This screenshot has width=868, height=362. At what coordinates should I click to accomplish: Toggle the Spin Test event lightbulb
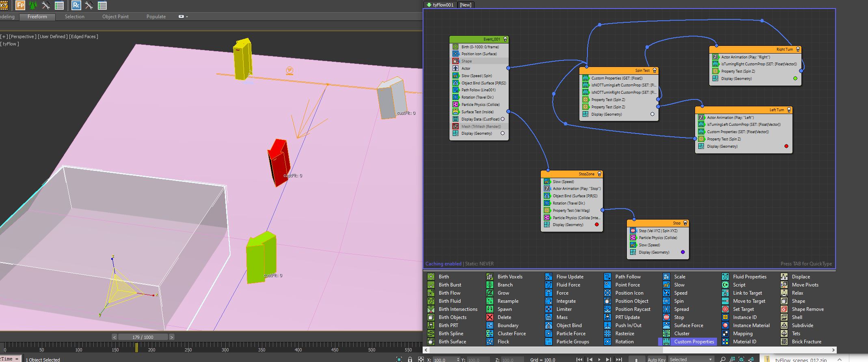pyautogui.click(x=654, y=71)
